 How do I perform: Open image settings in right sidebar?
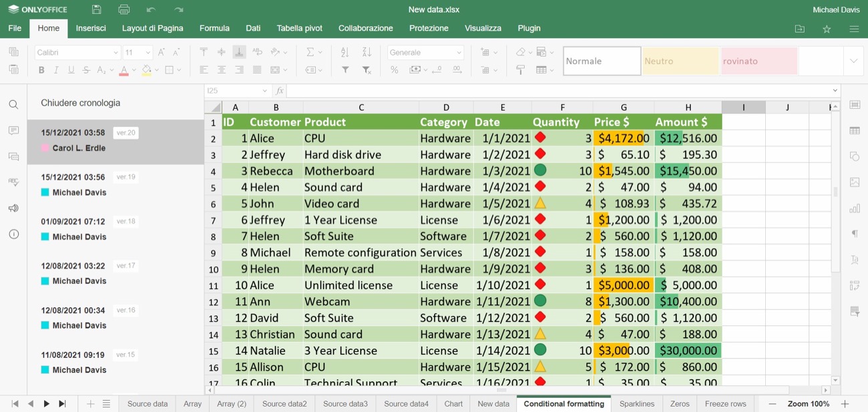click(855, 182)
